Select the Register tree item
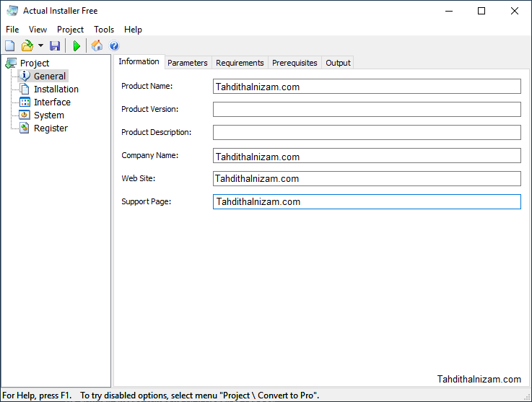 click(x=51, y=128)
